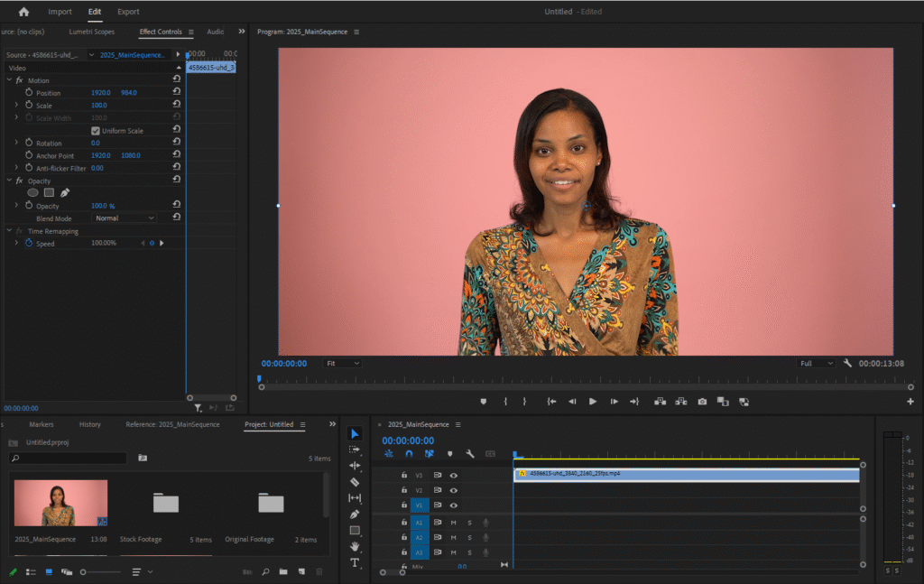
Task: Hide track V2 output eye
Action: [454, 490]
